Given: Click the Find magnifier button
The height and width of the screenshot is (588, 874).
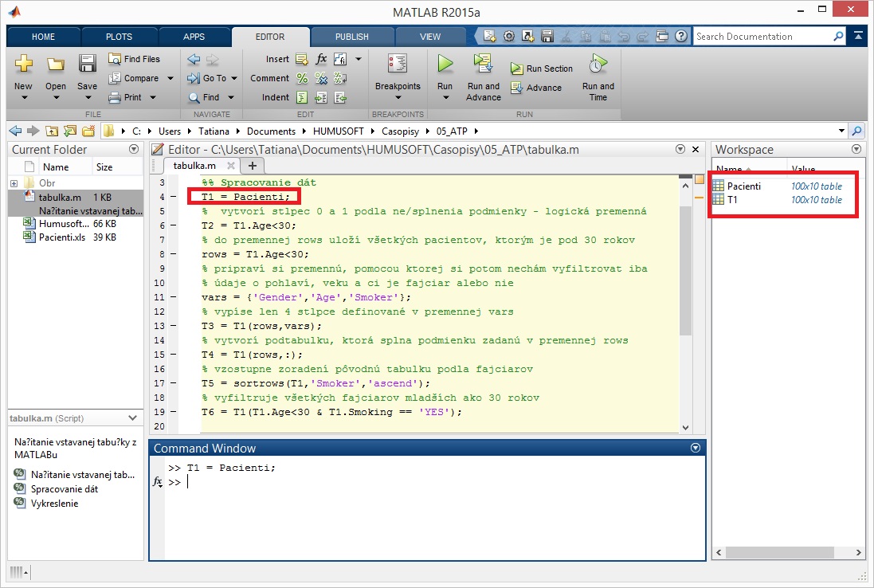Looking at the screenshot, I should point(204,97).
